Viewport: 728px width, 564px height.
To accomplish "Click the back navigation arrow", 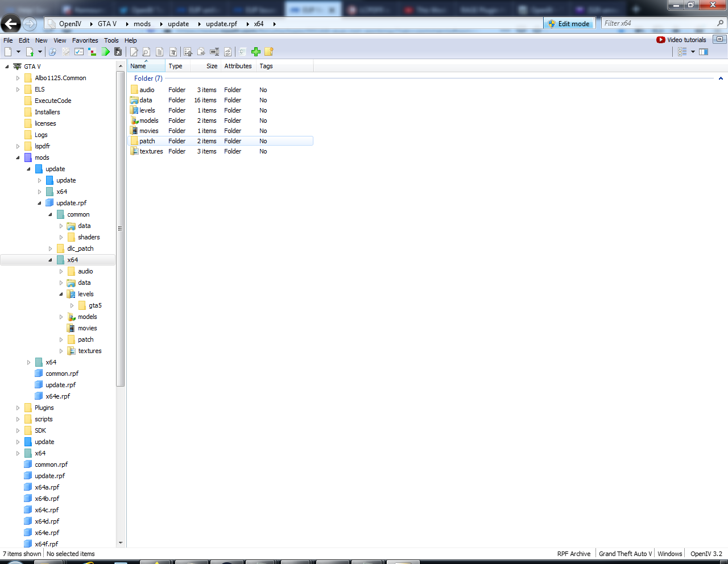I will [10, 23].
